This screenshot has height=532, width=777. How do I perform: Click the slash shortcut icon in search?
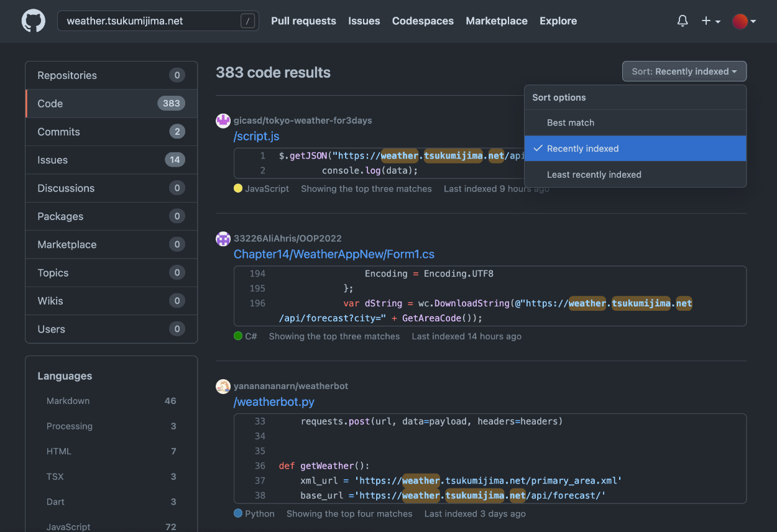(247, 21)
